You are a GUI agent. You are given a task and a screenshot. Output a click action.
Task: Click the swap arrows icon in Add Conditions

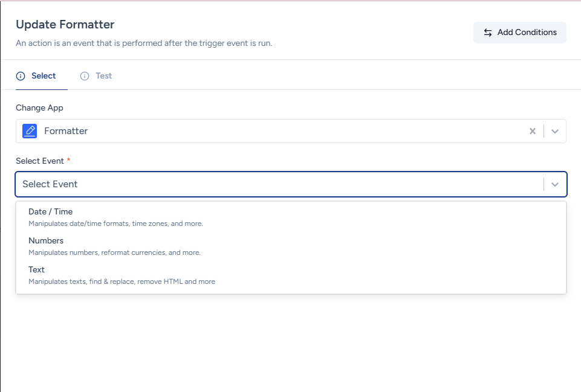point(488,33)
